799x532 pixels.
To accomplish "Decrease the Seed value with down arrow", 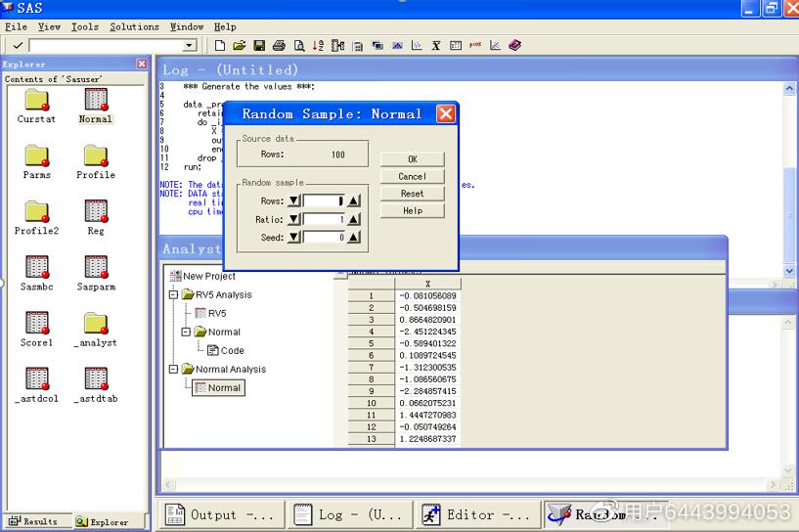I will (293, 238).
